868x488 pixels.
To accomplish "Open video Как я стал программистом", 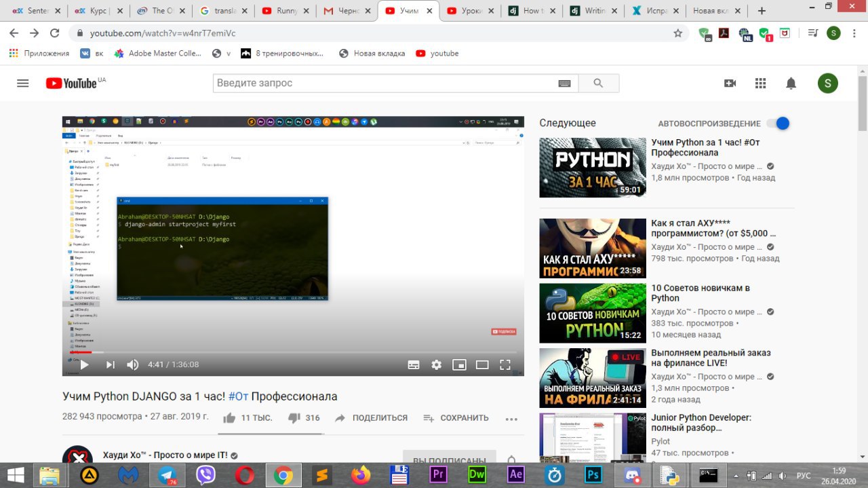I will click(593, 248).
